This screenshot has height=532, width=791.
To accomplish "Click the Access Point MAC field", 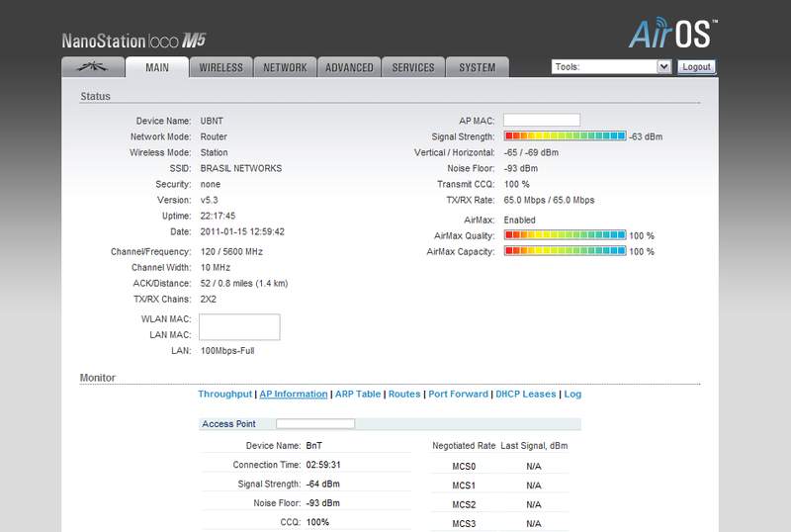I will click(x=315, y=423).
